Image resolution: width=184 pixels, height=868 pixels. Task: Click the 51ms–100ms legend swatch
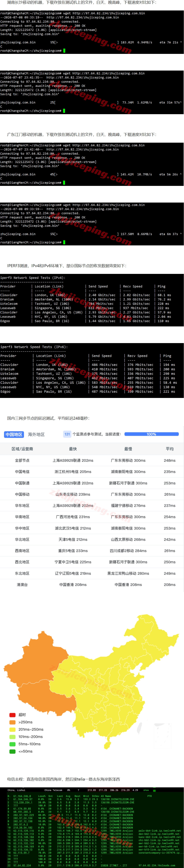(x=12, y=744)
